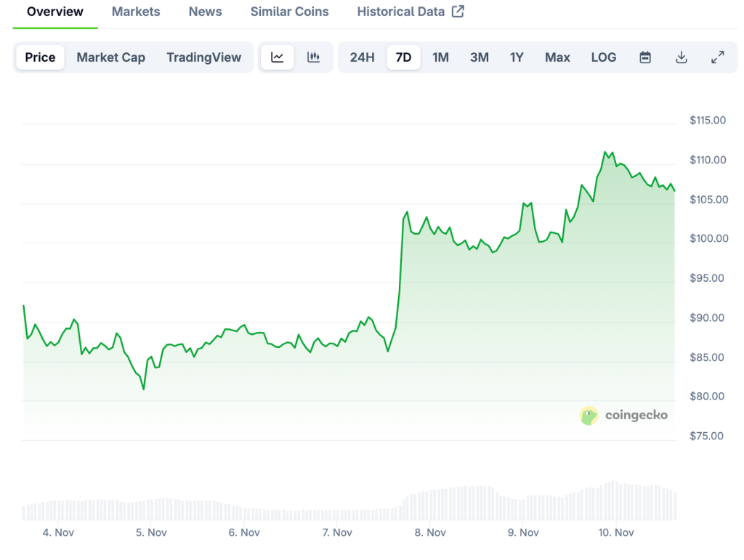Click the CoinGecko logo watermark
Screen dimensions: 744x560
[x=623, y=415]
